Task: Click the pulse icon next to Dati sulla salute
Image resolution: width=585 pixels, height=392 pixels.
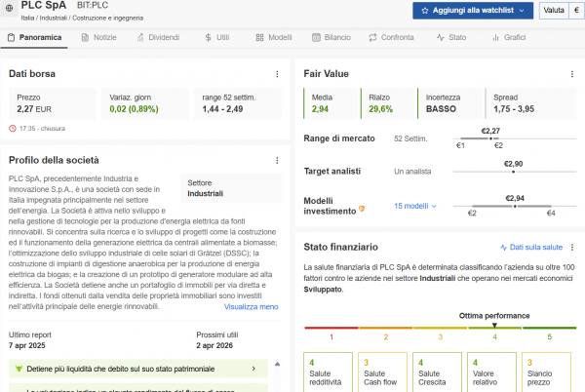Action: click(x=504, y=248)
